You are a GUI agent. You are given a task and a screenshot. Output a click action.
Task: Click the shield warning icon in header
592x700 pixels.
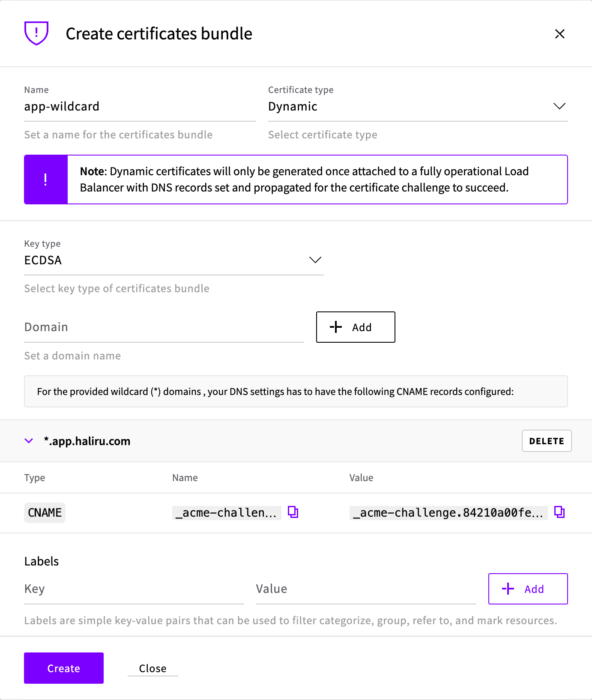pyautogui.click(x=36, y=33)
